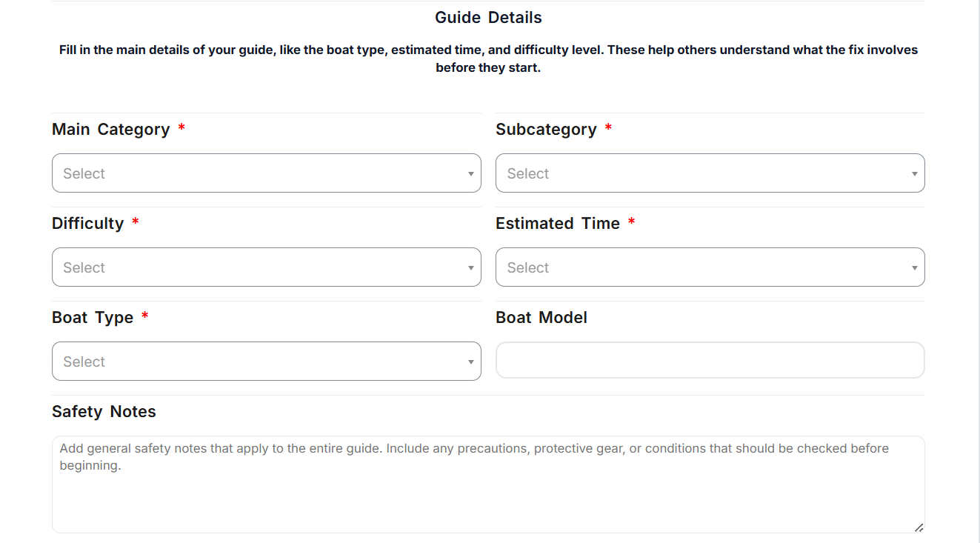Image resolution: width=980 pixels, height=543 pixels.
Task: Open the Boat Type select box placeholder
Action: click(84, 362)
